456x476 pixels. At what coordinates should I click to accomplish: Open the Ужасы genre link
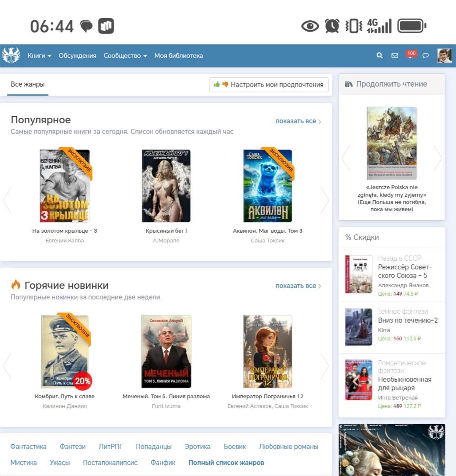(60, 462)
